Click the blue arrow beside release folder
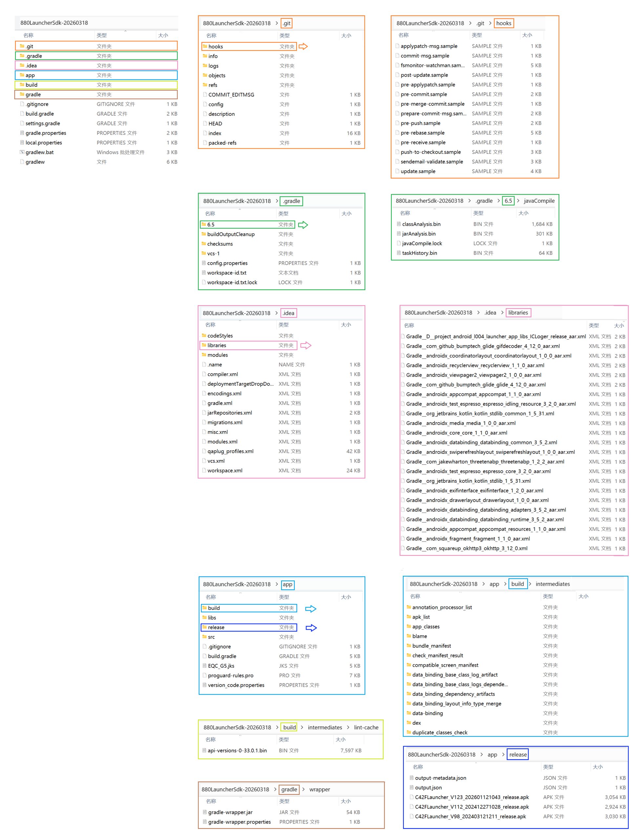This screenshot has width=643, height=840. pos(311,627)
